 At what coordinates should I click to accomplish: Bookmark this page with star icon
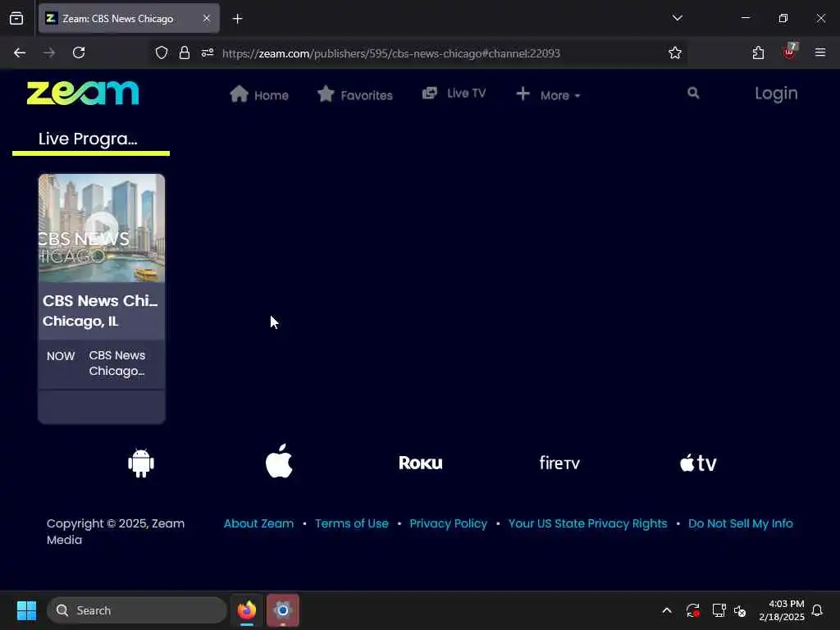[x=675, y=52]
